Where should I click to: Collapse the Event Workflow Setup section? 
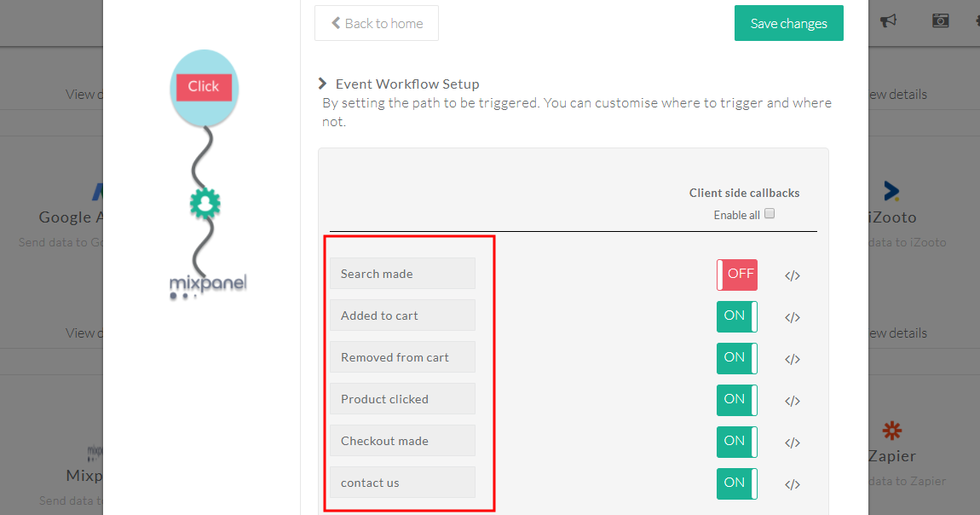click(x=322, y=84)
